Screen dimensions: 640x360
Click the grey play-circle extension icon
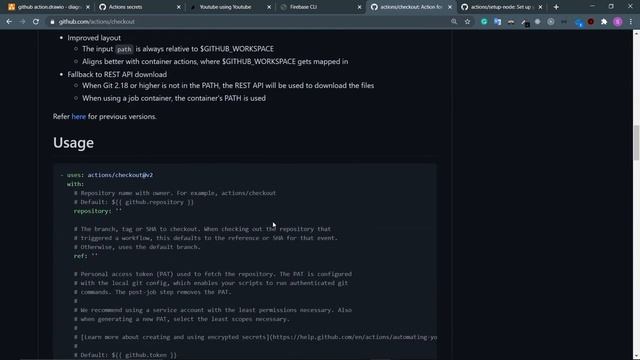coord(551,22)
